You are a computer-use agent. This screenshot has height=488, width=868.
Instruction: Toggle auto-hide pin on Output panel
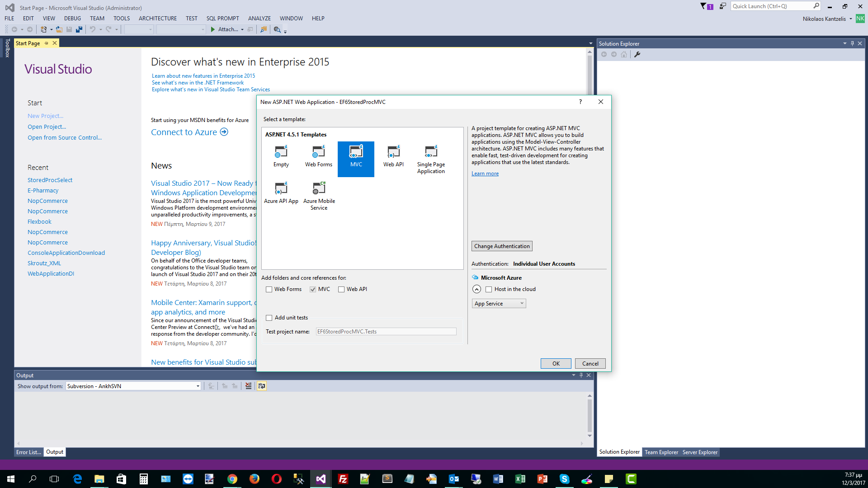point(581,375)
